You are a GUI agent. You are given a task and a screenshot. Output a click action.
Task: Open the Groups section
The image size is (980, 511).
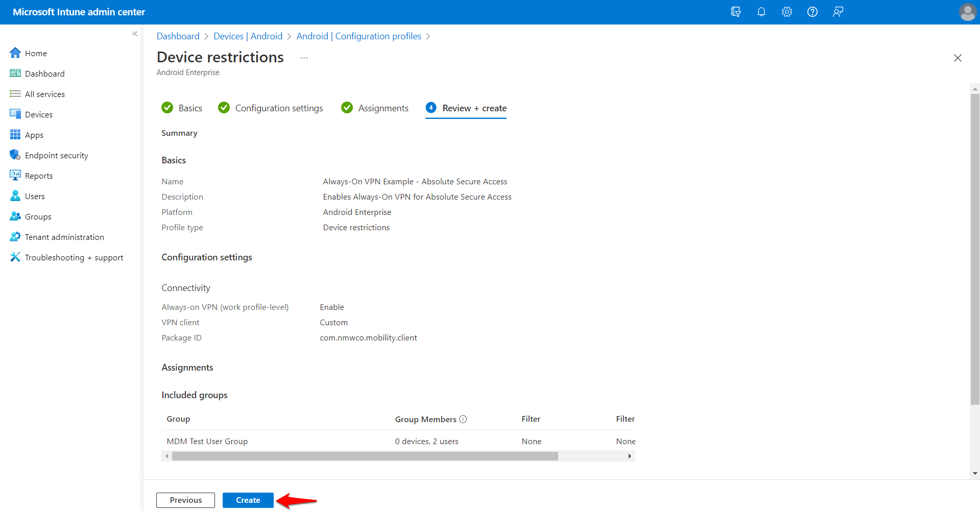[38, 216]
